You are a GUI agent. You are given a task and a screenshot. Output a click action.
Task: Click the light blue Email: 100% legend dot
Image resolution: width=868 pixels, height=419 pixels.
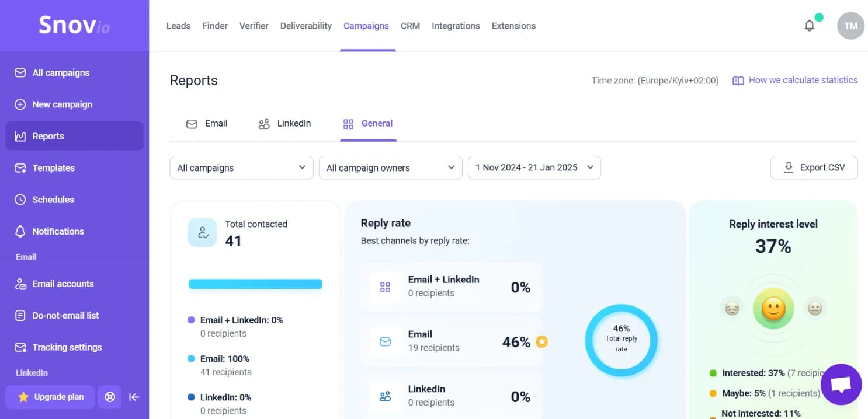point(191,359)
